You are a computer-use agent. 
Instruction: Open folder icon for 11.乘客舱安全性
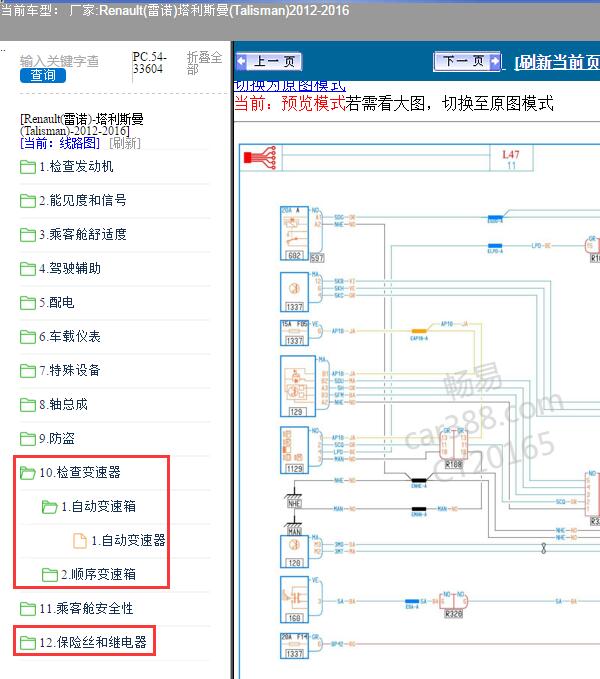28,609
